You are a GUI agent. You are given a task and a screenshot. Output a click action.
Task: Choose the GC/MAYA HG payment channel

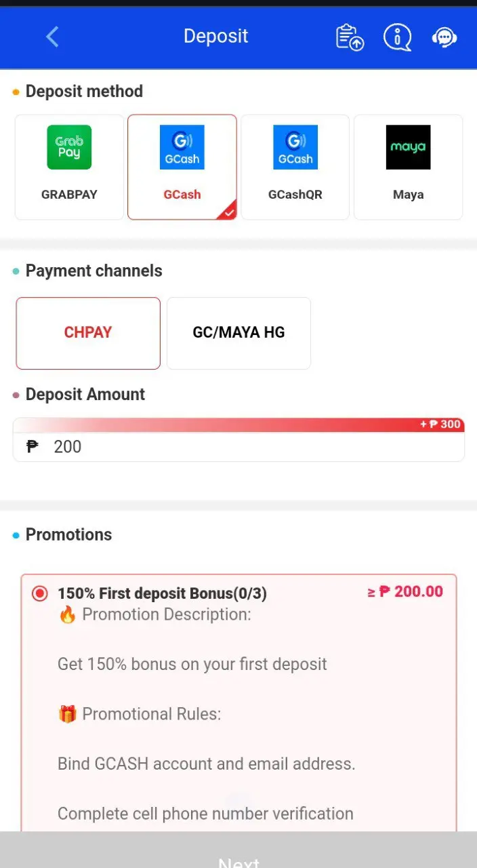coord(239,333)
